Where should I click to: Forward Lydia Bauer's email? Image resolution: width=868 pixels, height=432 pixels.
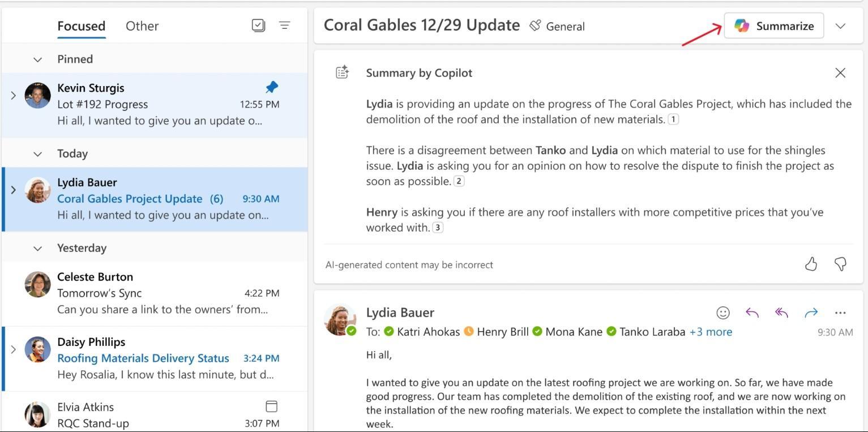click(811, 312)
